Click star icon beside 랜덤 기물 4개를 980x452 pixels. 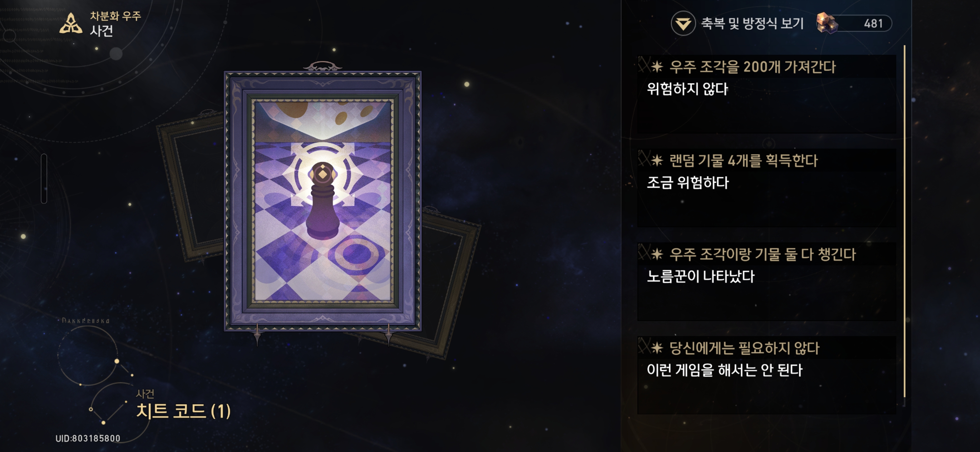click(656, 161)
